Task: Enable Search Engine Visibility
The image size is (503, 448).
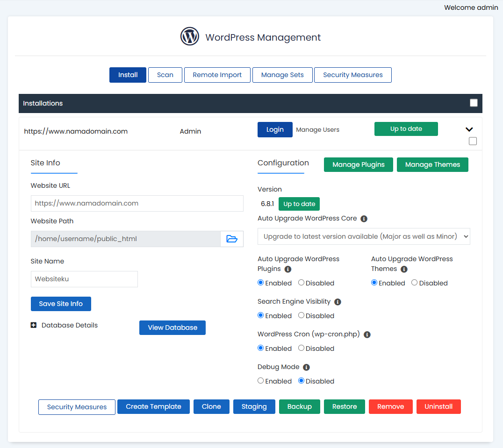Action: point(260,315)
